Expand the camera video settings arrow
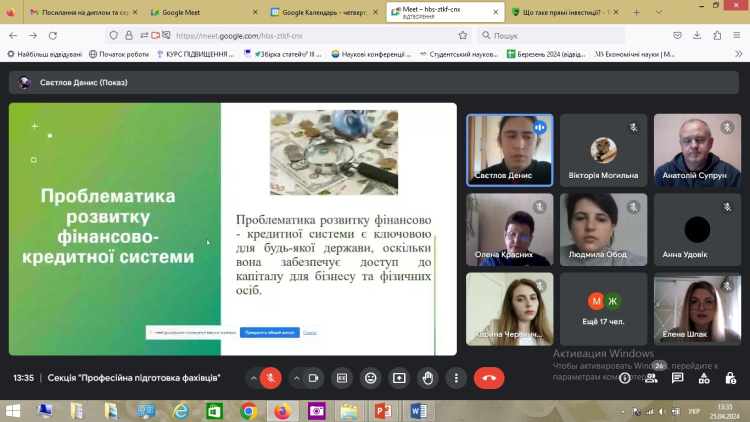The width and height of the screenshot is (750, 422). [296, 378]
